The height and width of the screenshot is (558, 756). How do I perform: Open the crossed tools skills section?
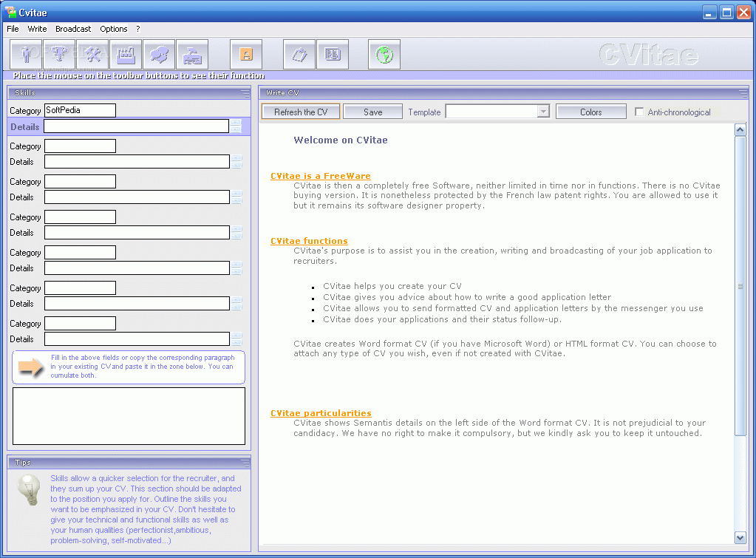click(92, 55)
